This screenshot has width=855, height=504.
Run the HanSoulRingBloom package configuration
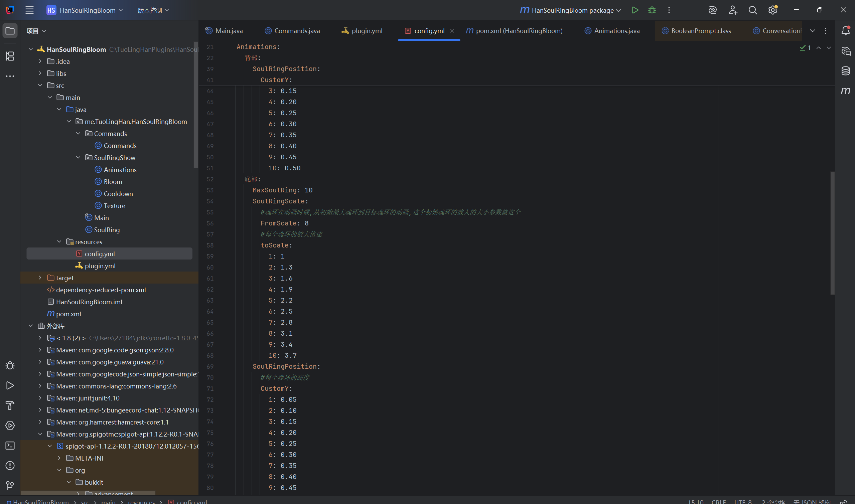[x=634, y=10]
